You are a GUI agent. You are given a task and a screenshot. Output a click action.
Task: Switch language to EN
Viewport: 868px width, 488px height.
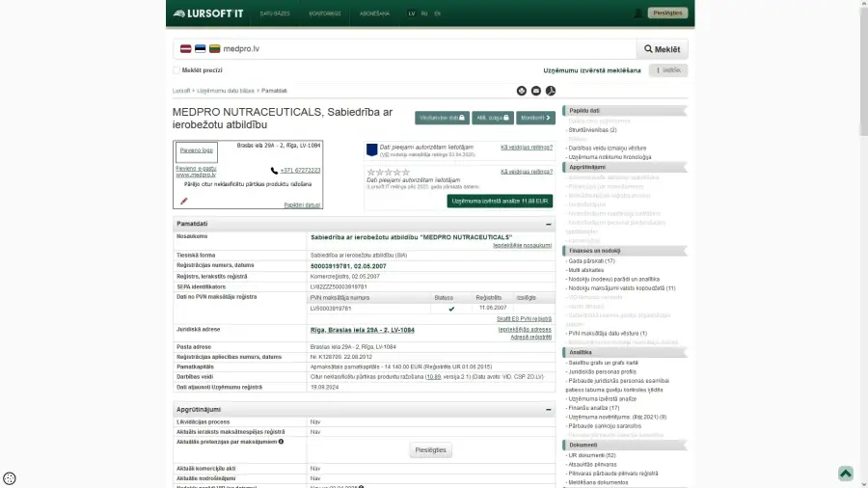pyautogui.click(x=437, y=14)
